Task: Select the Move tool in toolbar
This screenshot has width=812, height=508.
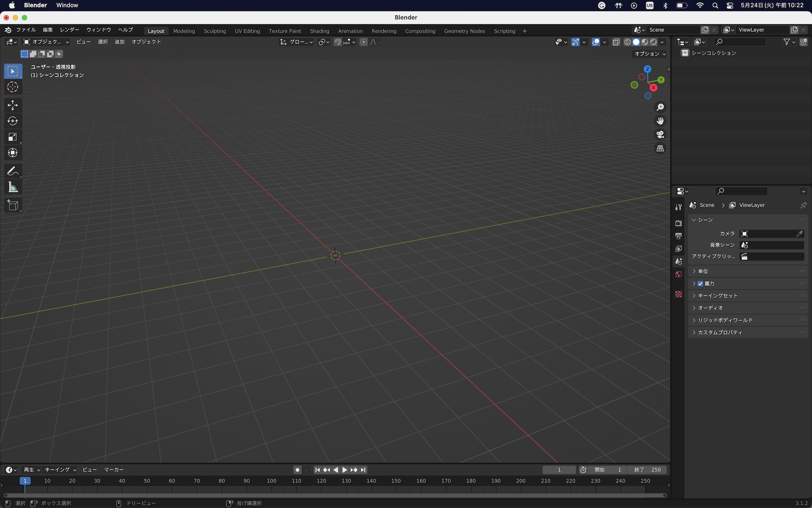Action: [13, 105]
